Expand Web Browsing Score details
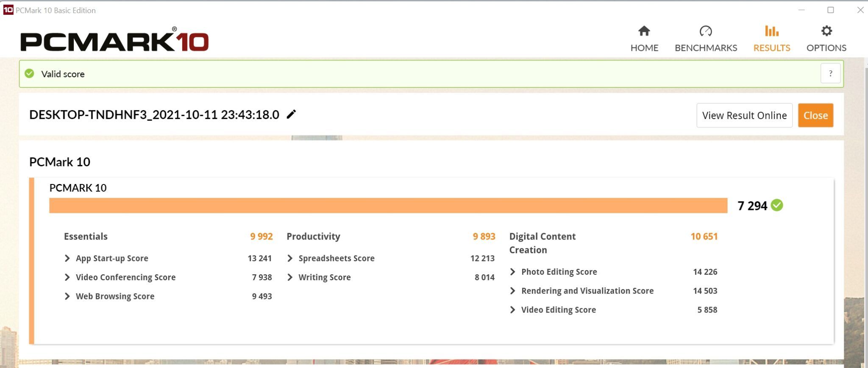868x368 pixels. pyautogui.click(x=67, y=296)
